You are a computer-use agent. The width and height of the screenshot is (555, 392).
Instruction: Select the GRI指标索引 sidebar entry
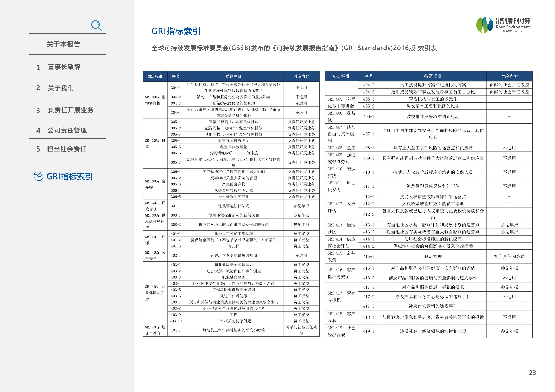pos(69,177)
